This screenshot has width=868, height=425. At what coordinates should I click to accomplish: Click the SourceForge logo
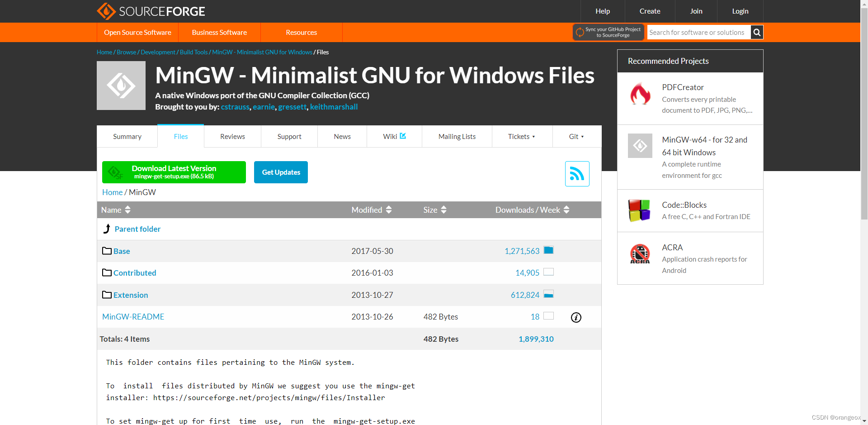[x=151, y=11]
